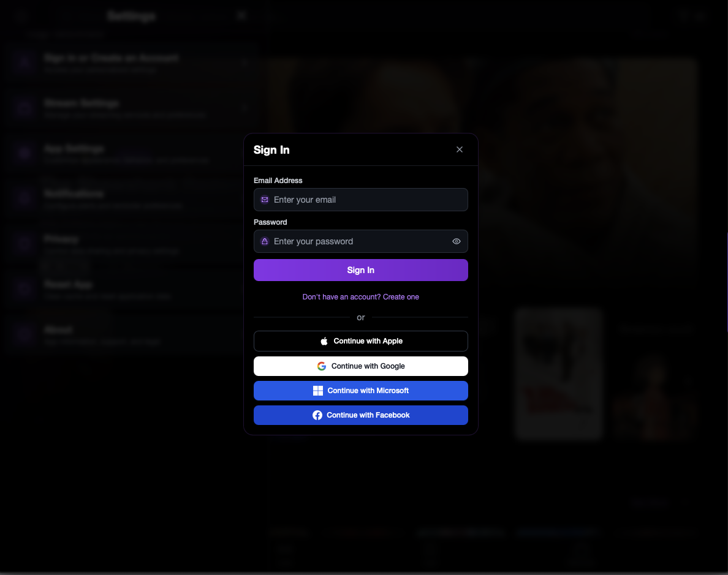The height and width of the screenshot is (575, 728).
Task: Click the envelope icon in email field
Action: point(265,200)
